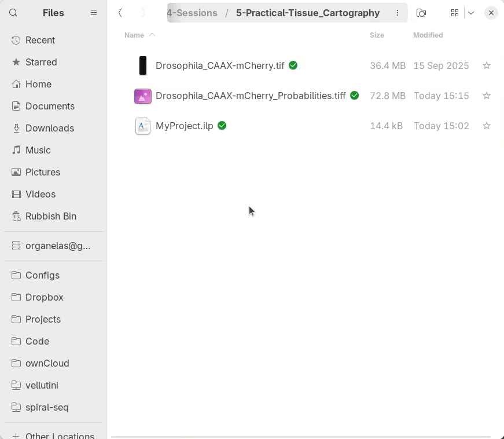Star the Drosophila_CAAX-mCherry.tif file
Screen dimensions: 504x439
coord(487,66)
